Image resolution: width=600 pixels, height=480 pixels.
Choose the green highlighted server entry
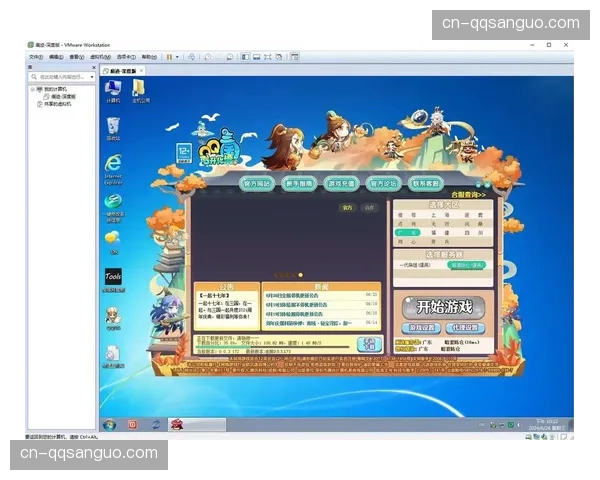tap(466, 265)
